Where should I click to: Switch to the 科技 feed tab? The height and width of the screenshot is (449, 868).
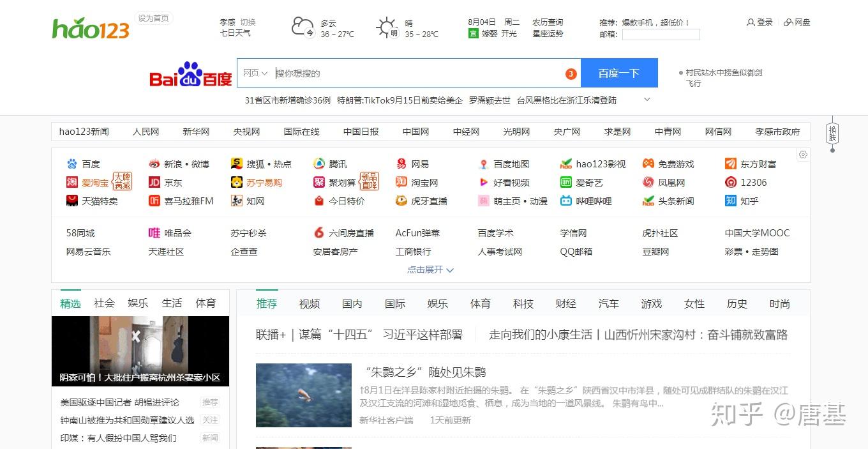(x=523, y=304)
